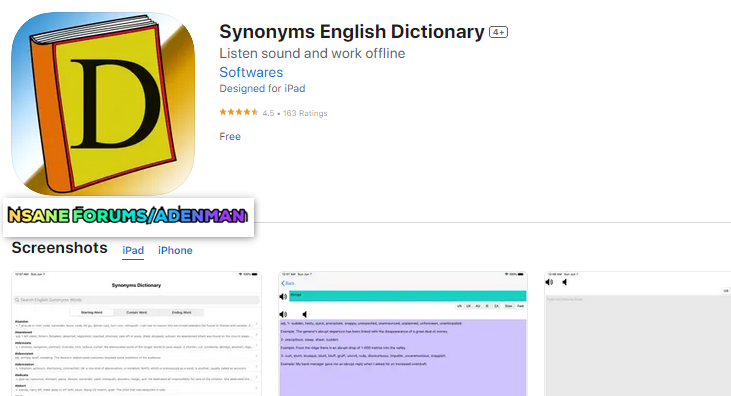
Task: Click the UK accent button in the second screenshot
Action: click(x=468, y=306)
